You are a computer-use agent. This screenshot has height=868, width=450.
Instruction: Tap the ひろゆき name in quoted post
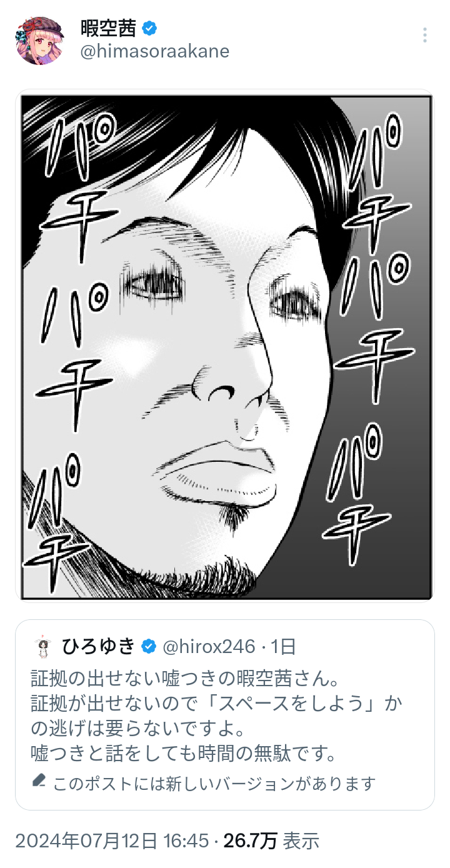coord(98,647)
